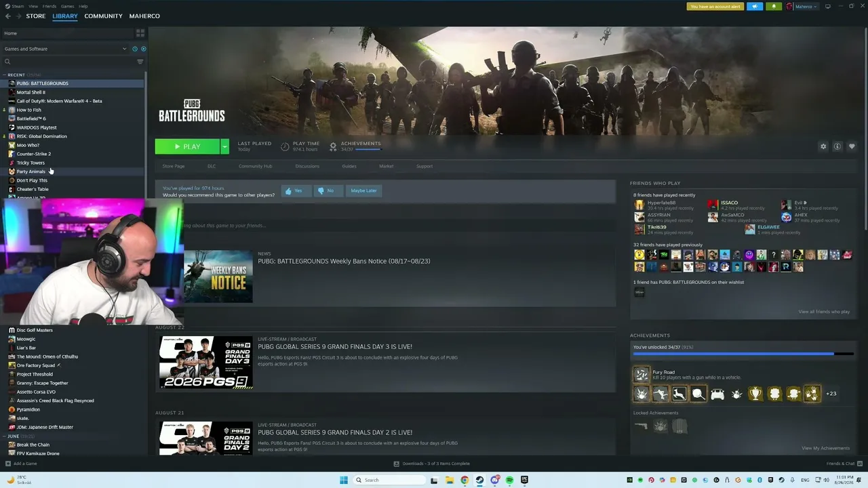Open friend Hyperfate88's avatar
The height and width of the screenshot is (488, 868).
click(x=639, y=205)
